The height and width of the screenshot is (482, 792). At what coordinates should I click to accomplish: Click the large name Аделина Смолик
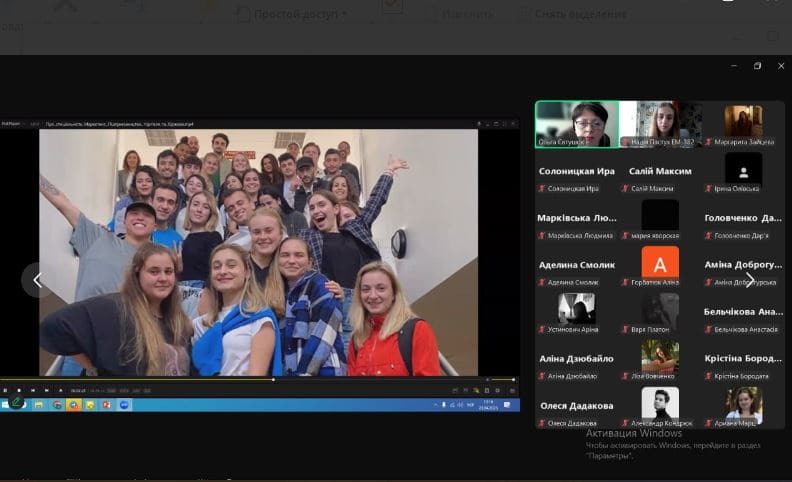pos(577,265)
